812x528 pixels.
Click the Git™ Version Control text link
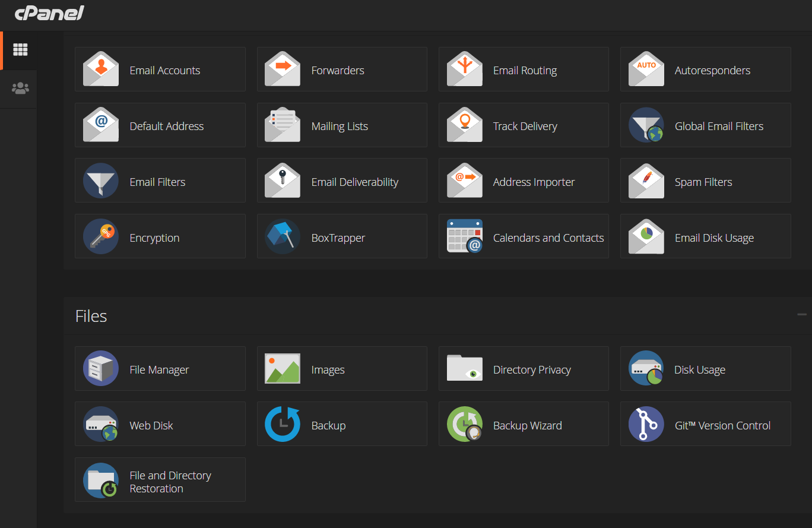[x=722, y=425]
